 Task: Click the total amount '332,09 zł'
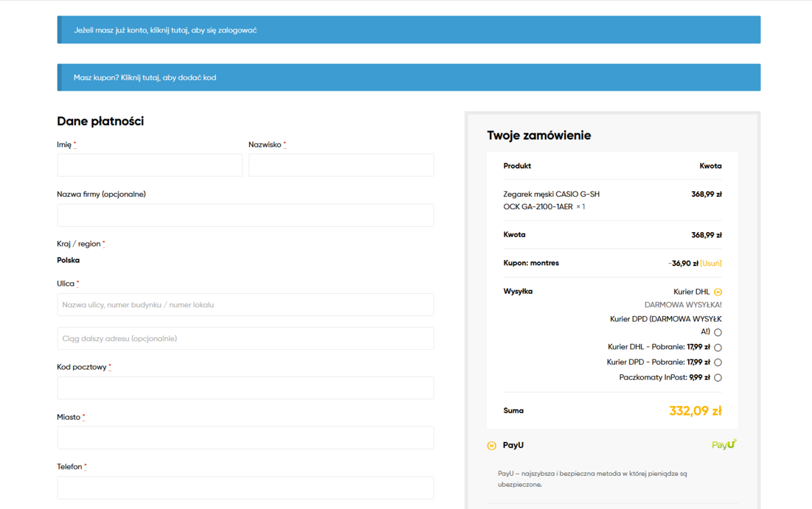coord(696,410)
